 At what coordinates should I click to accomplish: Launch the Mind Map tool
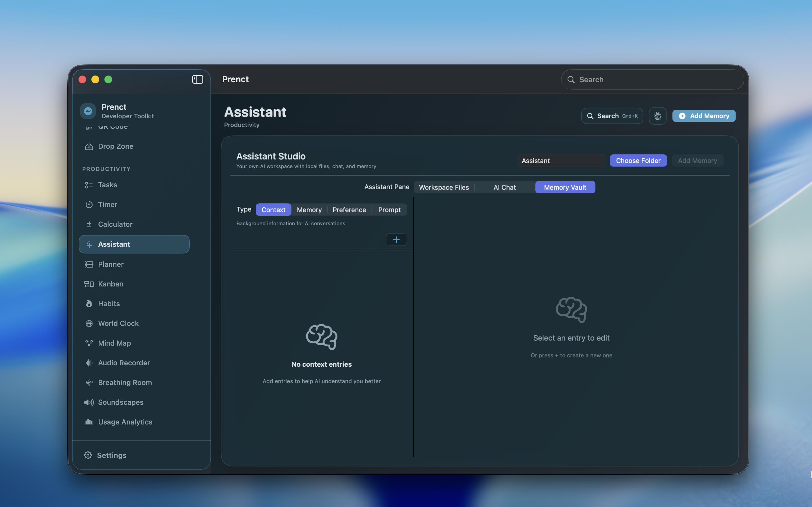click(x=114, y=343)
